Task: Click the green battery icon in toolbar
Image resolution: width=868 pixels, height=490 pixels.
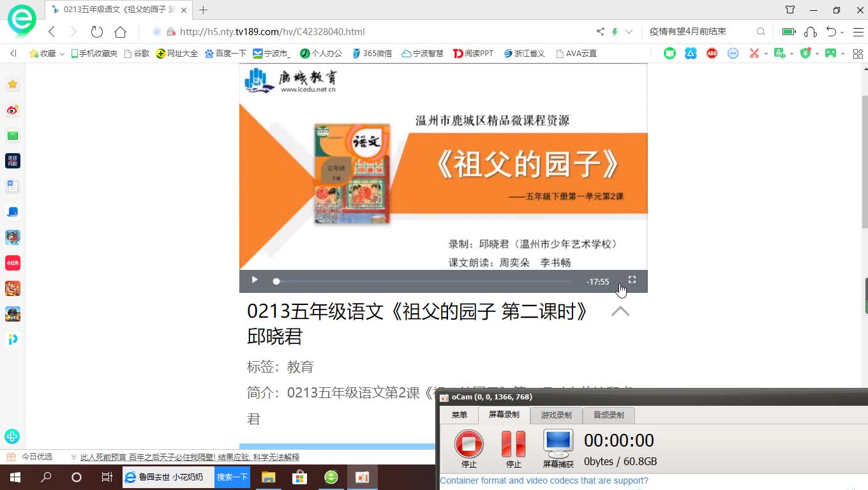Action: click(789, 32)
